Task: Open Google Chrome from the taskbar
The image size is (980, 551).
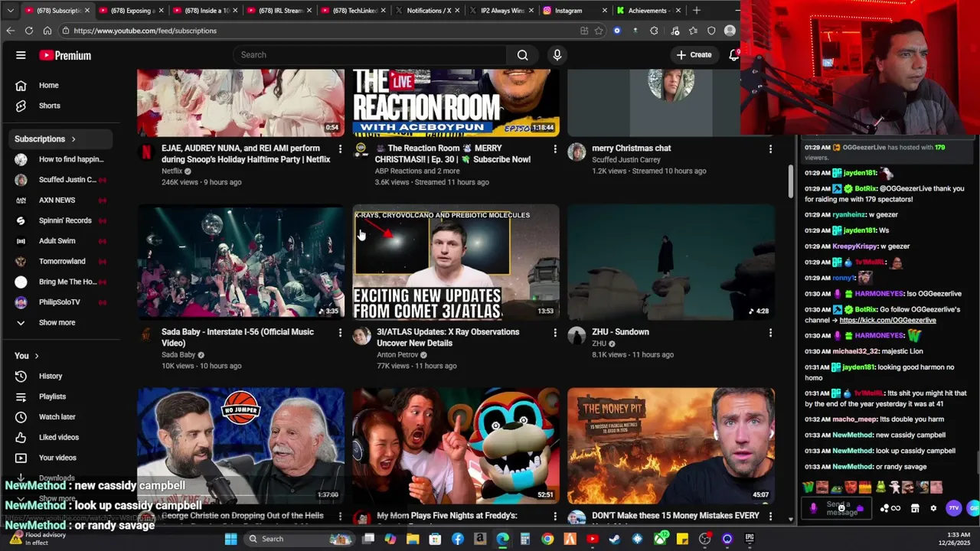Action: click(547, 539)
